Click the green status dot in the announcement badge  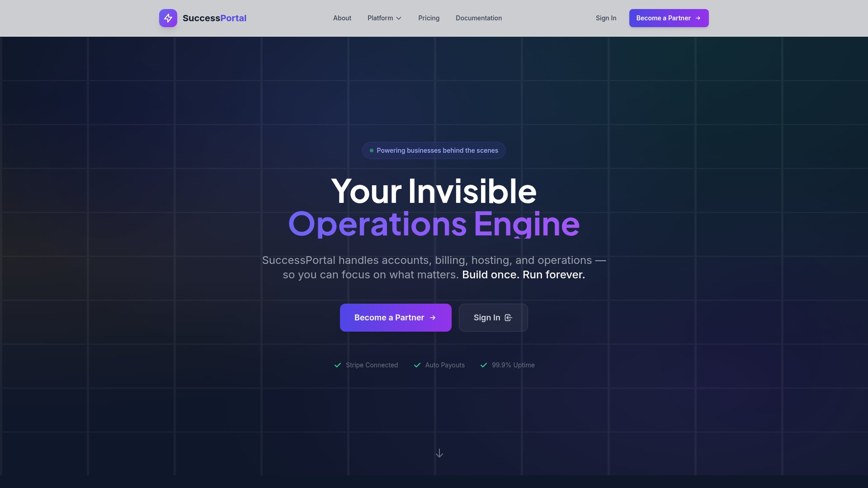(x=371, y=150)
